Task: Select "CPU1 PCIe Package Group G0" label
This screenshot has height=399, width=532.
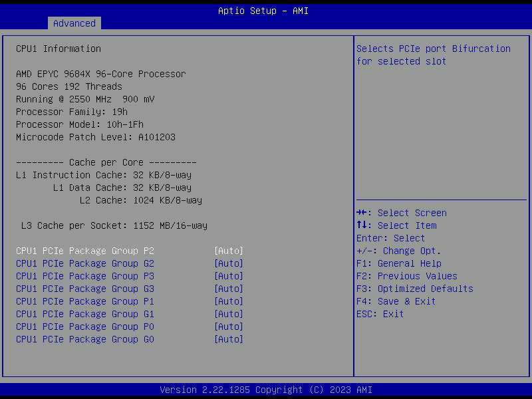Action: [85, 339]
